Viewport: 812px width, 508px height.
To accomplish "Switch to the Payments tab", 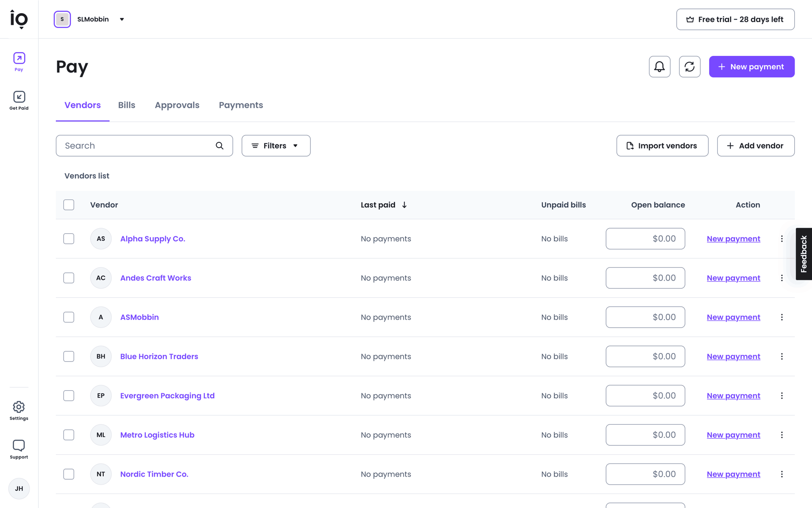I will tap(241, 105).
